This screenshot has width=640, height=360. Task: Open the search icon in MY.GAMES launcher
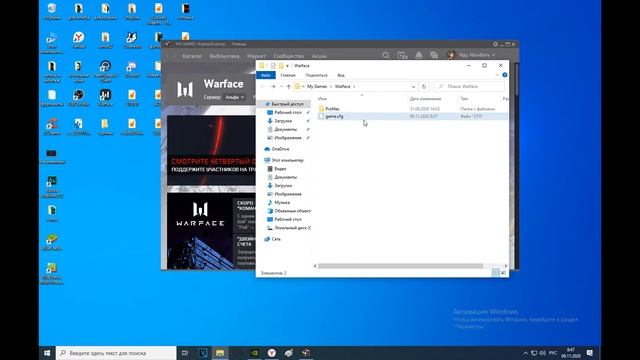click(385, 55)
